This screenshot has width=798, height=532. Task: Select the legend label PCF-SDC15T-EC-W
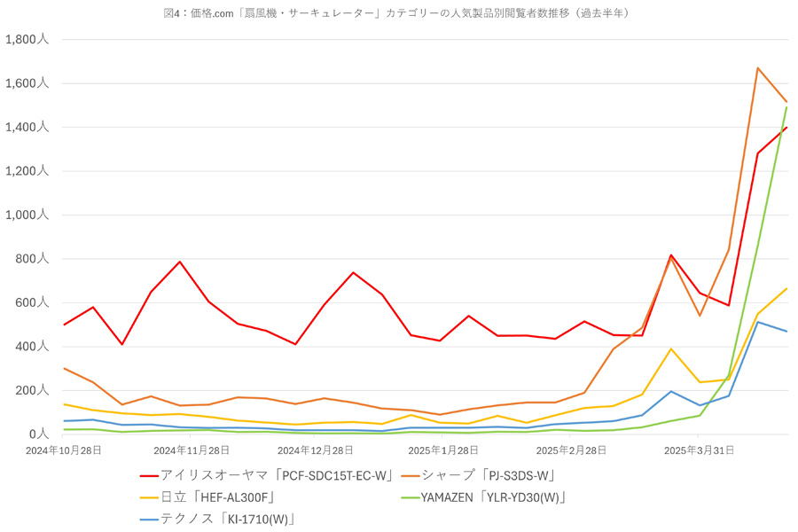click(334, 476)
